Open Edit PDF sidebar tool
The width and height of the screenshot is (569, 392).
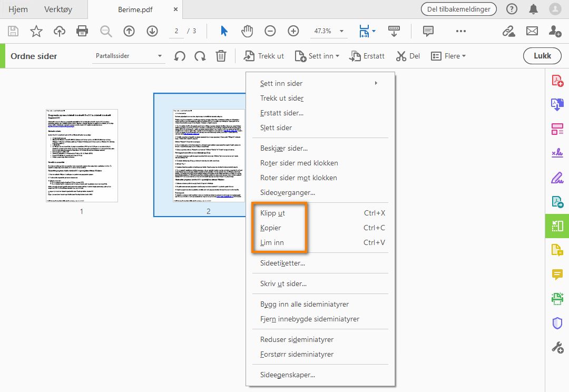click(557, 129)
